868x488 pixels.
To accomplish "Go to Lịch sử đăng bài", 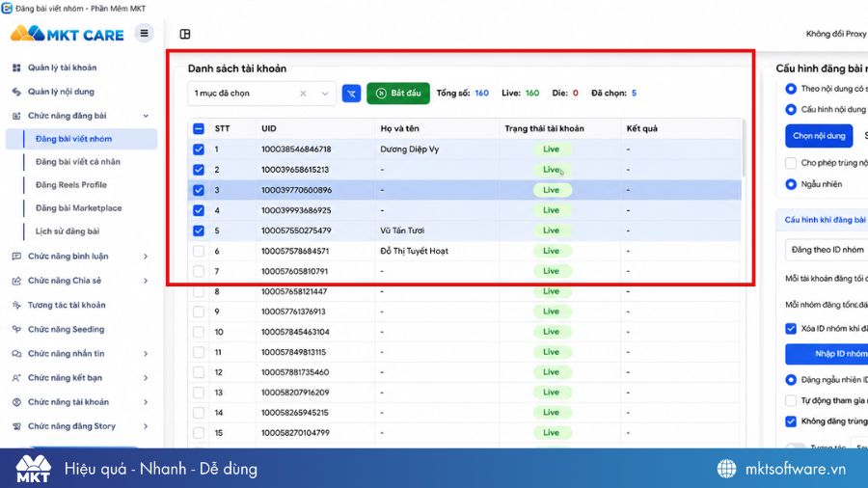I will point(68,231).
